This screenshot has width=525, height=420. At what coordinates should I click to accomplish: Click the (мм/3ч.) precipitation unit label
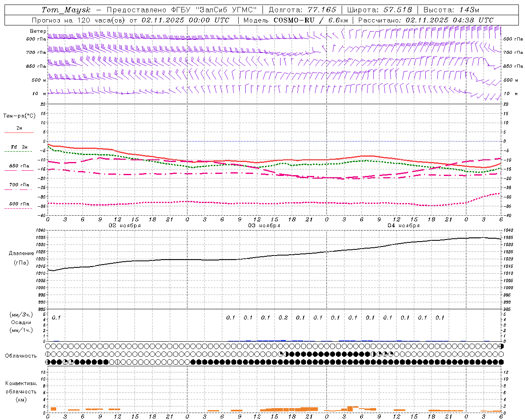[x=21, y=315]
